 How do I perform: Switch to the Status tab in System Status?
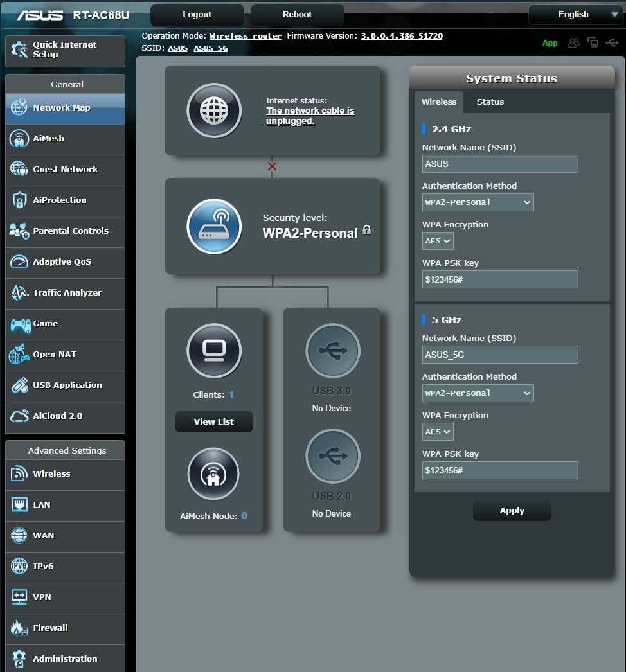pyautogui.click(x=490, y=102)
